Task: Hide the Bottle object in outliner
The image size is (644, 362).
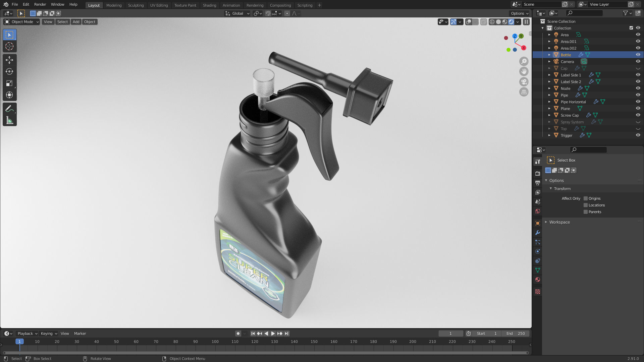Action: coord(638,55)
